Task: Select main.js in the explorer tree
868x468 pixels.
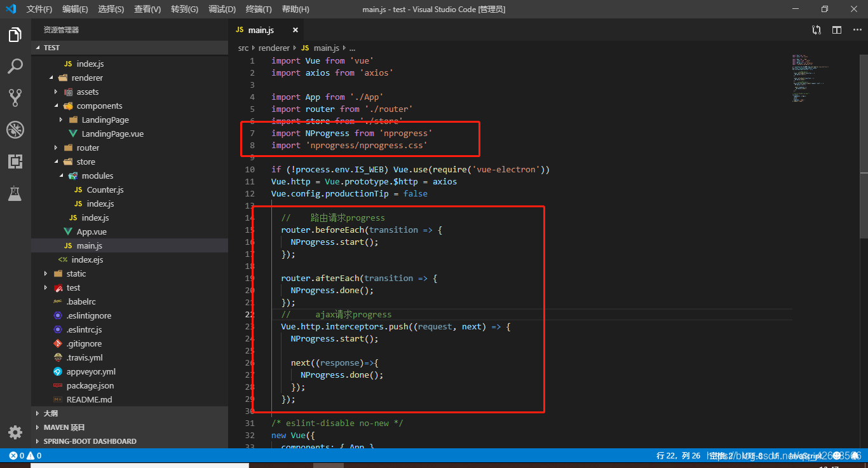Action: click(x=130, y=245)
